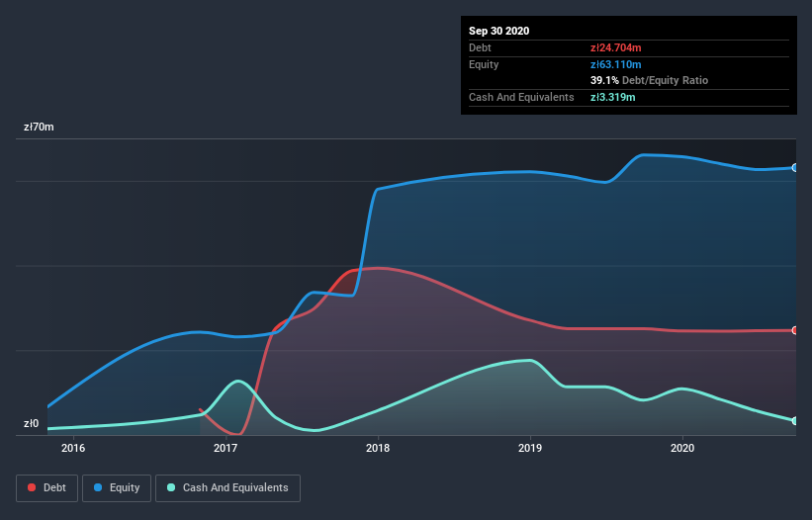Click the zł63.110m equity value

point(616,64)
